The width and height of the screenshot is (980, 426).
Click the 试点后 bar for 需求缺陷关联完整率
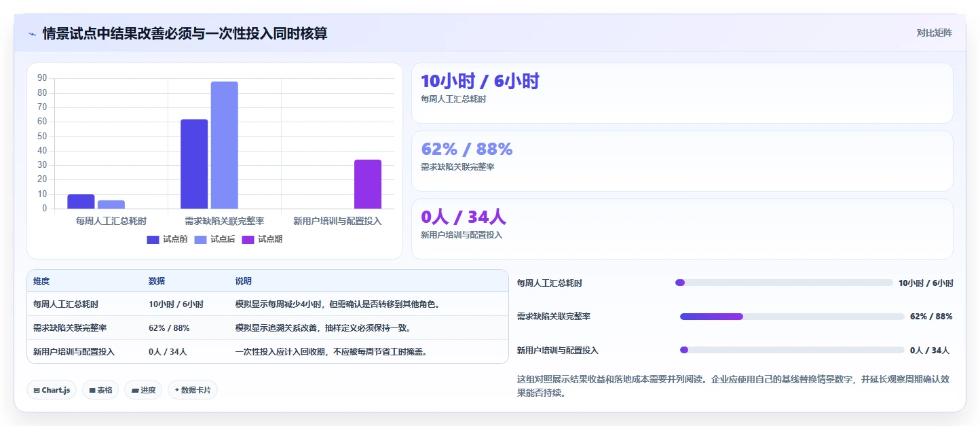(x=224, y=145)
